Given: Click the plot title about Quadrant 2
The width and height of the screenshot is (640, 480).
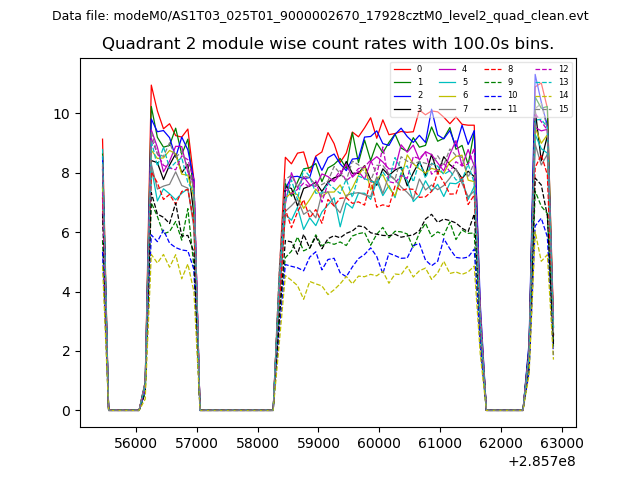Looking at the screenshot, I should [x=328, y=44].
